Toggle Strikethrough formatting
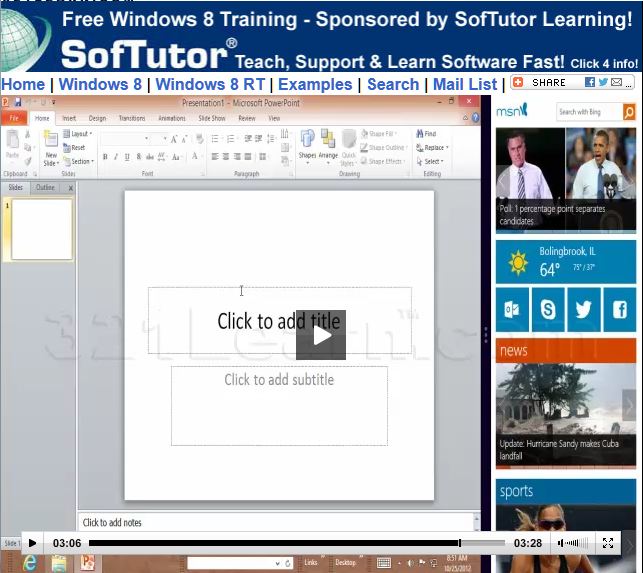 pos(150,157)
